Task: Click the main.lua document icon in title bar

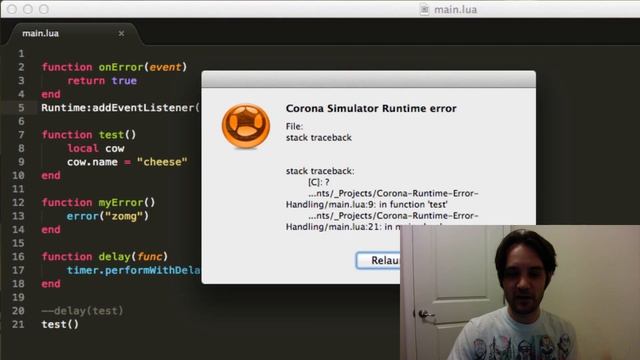Action: click(x=424, y=9)
